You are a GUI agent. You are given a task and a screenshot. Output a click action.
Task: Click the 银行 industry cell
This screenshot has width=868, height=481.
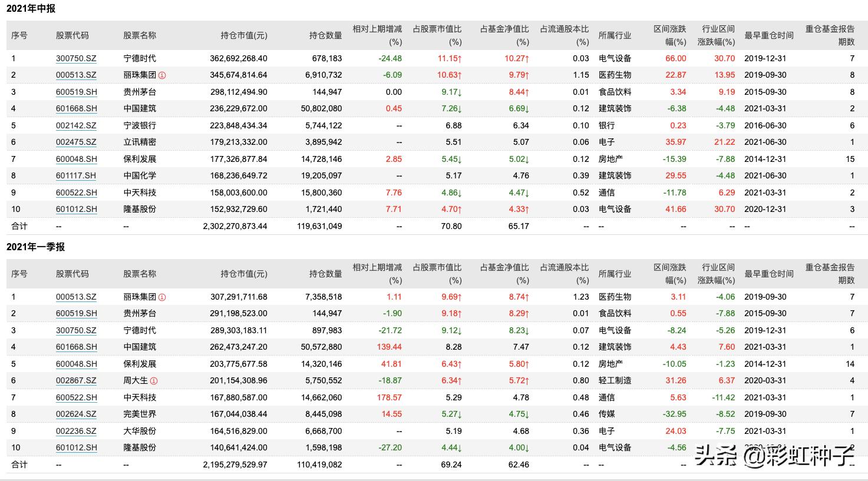(606, 125)
